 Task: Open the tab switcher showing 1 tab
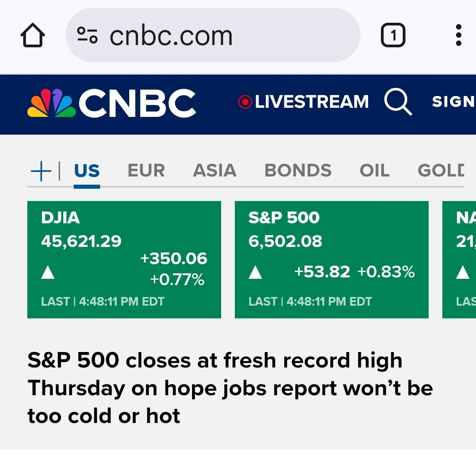coord(393,35)
